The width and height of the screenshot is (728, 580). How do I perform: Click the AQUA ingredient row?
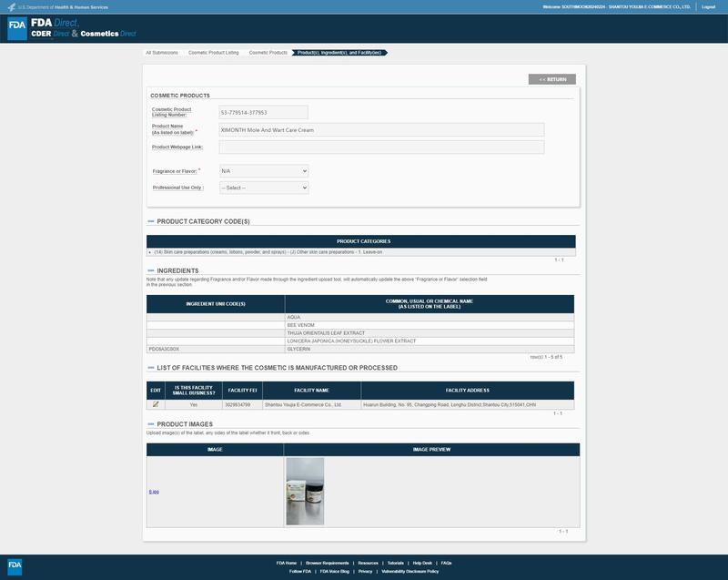tap(360, 317)
